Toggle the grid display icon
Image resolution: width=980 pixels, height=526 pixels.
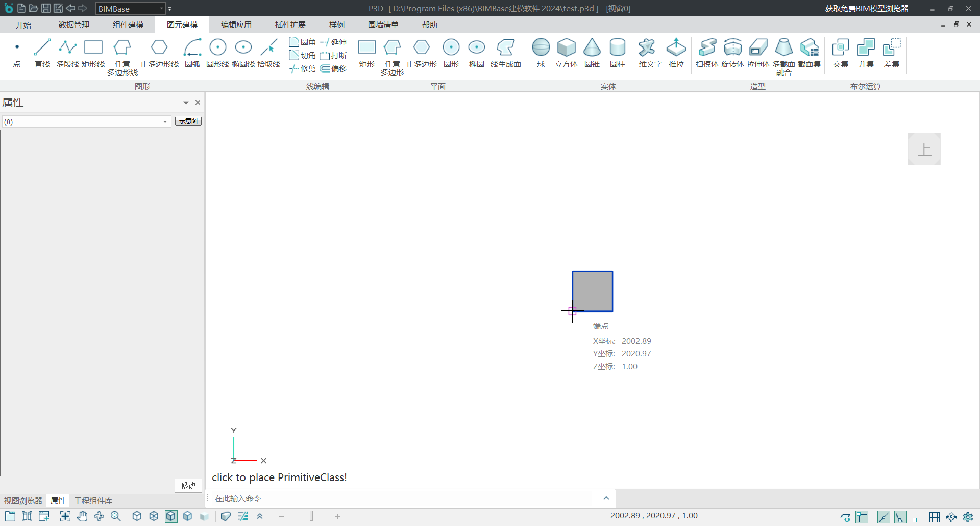934,517
